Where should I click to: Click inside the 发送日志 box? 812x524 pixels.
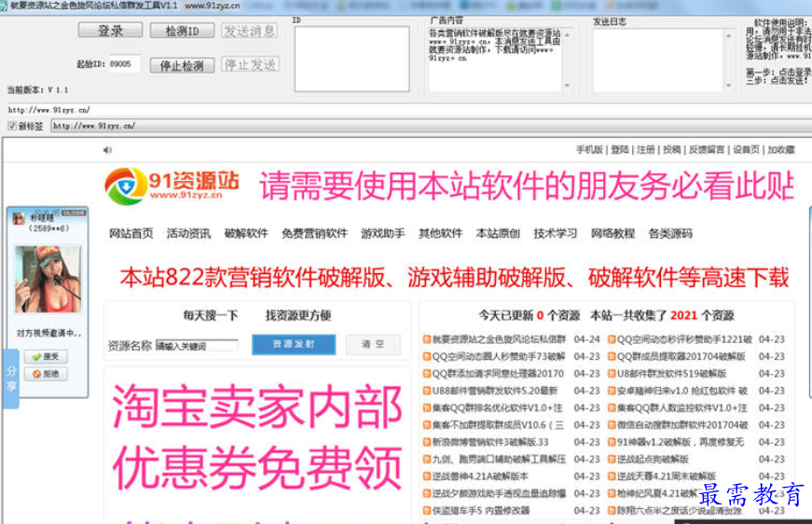659,60
